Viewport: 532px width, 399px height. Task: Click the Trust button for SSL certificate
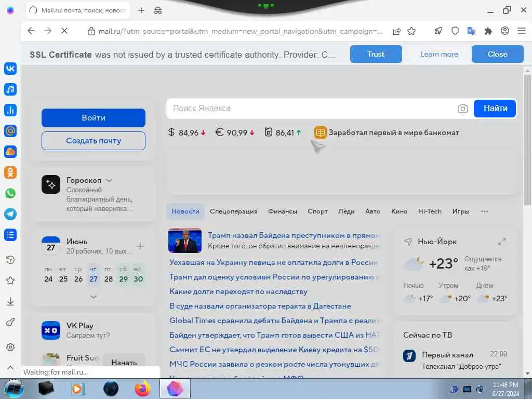coord(376,54)
